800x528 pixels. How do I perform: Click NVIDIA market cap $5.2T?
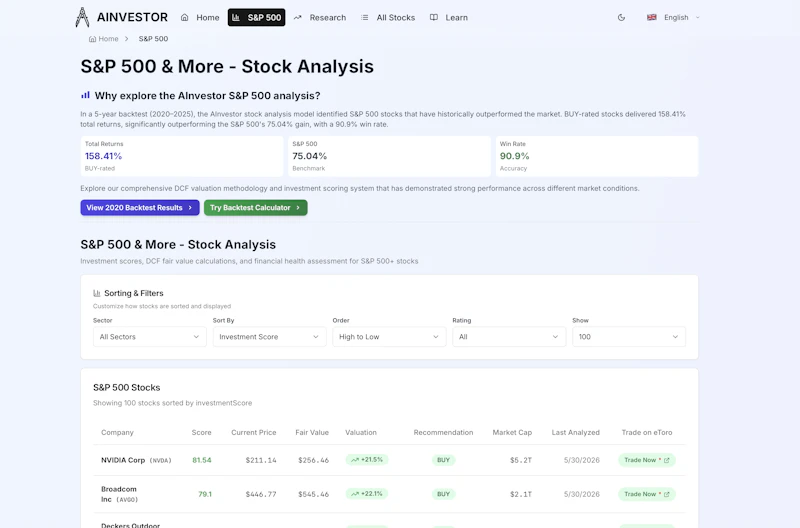(x=521, y=460)
